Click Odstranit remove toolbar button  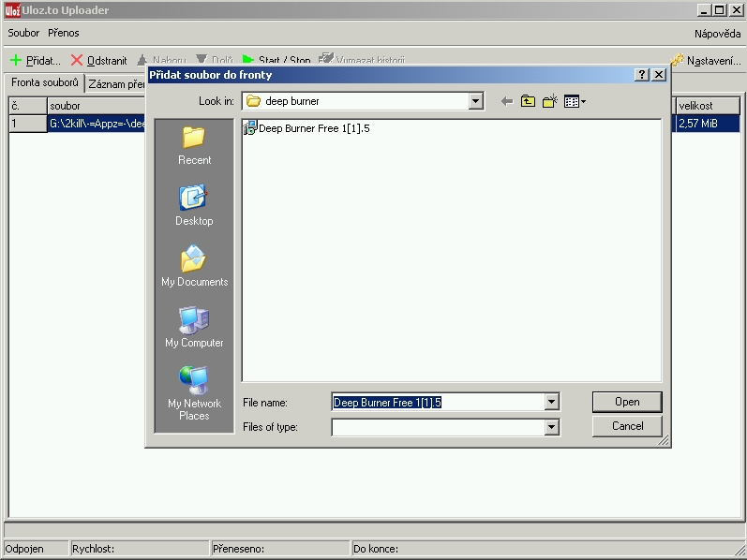point(99,61)
